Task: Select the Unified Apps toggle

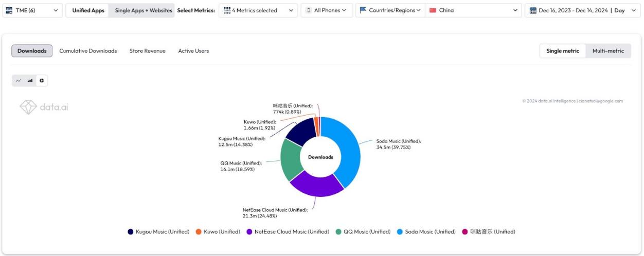Action: (87, 10)
